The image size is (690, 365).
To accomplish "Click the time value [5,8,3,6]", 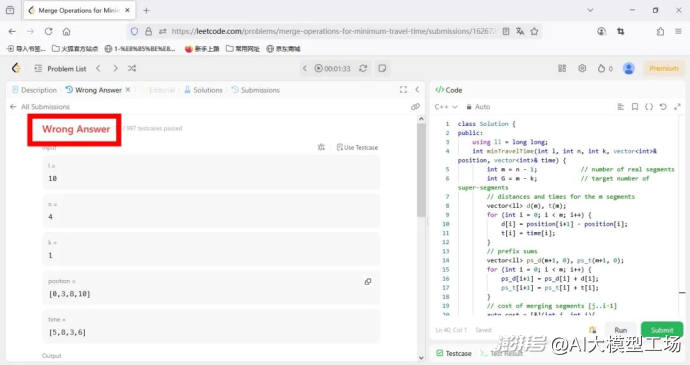I will 67,332.
